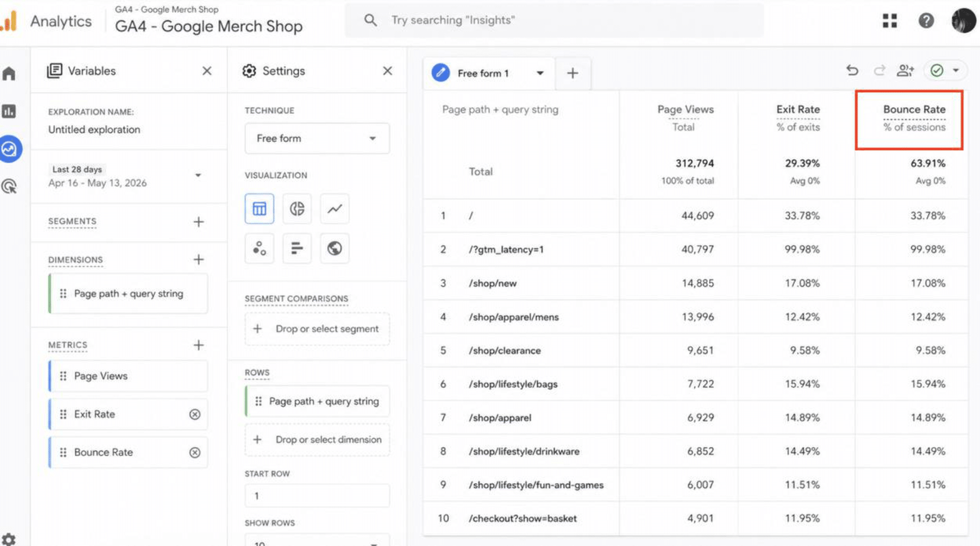Click the /?gtm_latency=1 row path

(506, 250)
